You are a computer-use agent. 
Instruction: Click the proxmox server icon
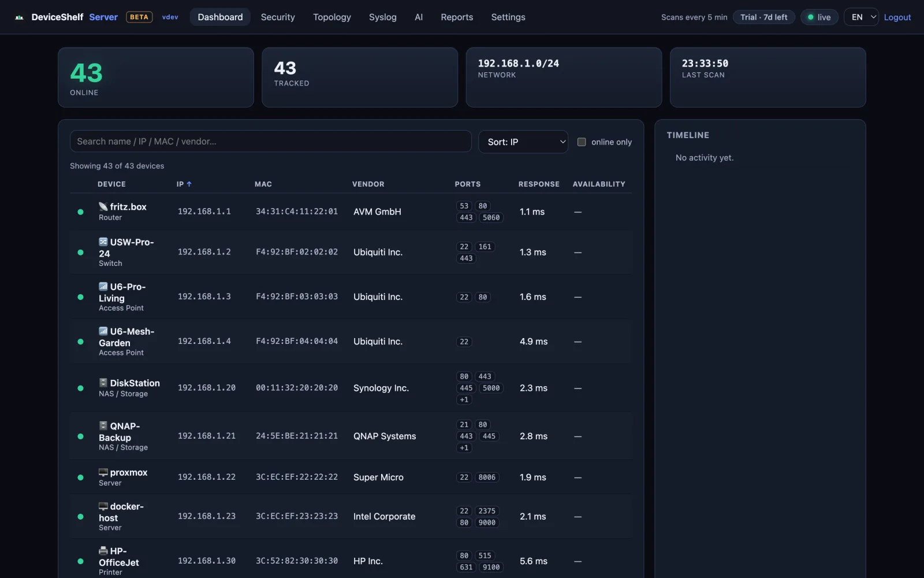103,472
